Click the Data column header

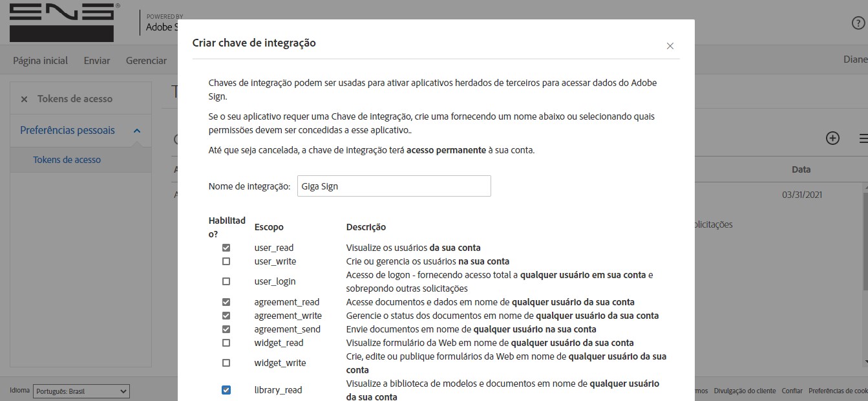[801, 169]
